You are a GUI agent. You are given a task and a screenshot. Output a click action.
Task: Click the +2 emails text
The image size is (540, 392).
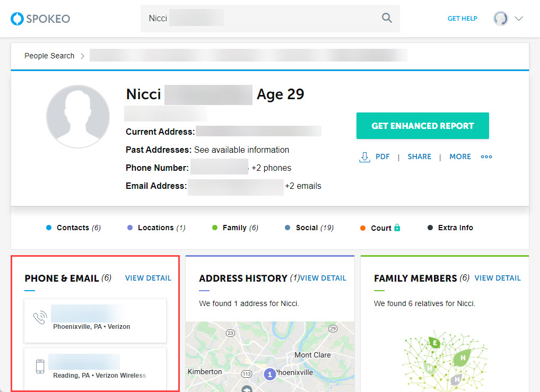coord(303,186)
